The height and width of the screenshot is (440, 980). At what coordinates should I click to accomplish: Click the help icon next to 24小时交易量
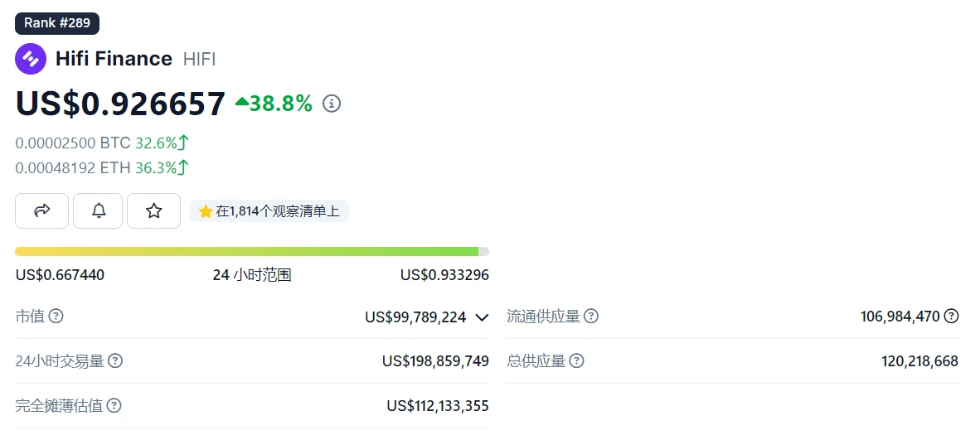(x=115, y=361)
